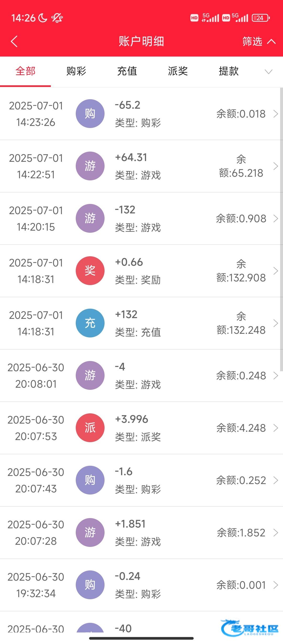Tap the 游 icon for -132 entry
This screenshot has height=644, width=283.
90,218
